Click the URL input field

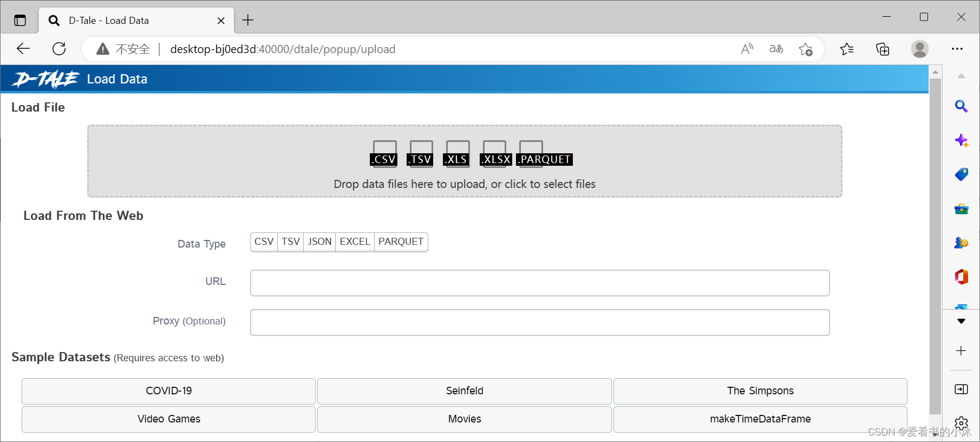coord(540,283)
